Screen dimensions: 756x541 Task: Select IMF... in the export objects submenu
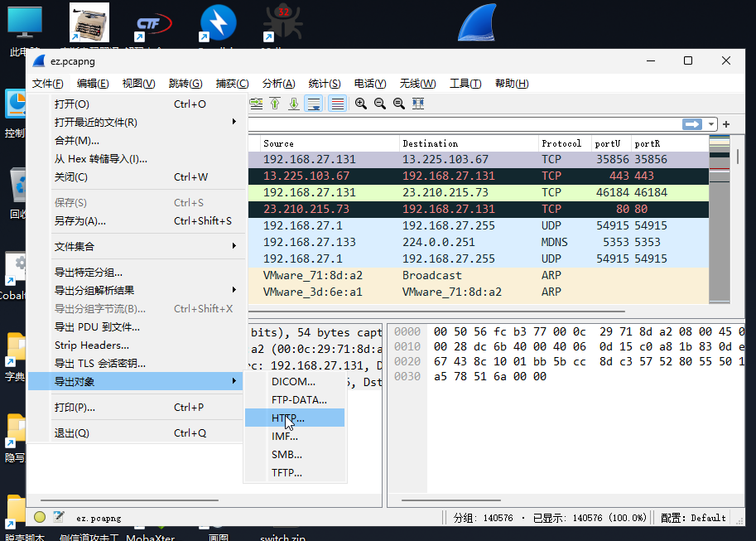click(x=295, y=437)
